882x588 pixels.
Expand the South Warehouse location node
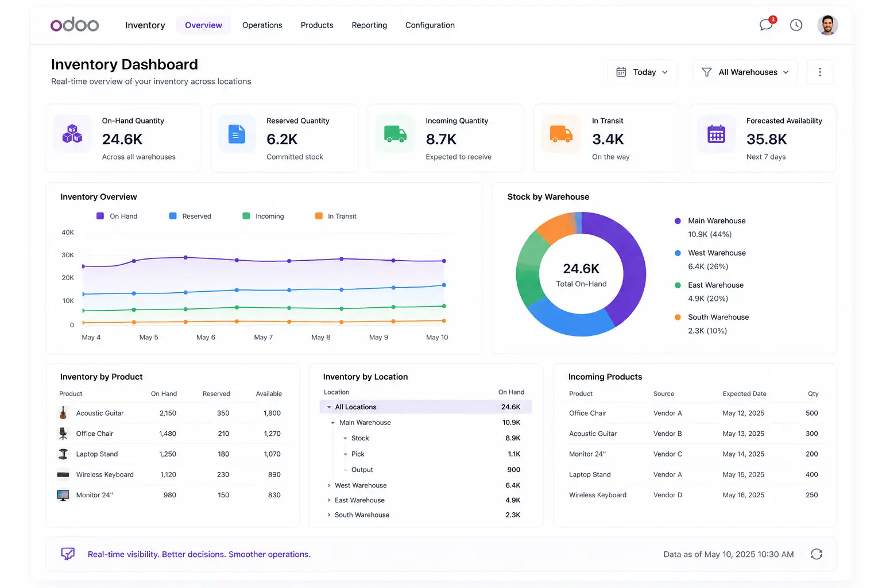coord(329,515)
